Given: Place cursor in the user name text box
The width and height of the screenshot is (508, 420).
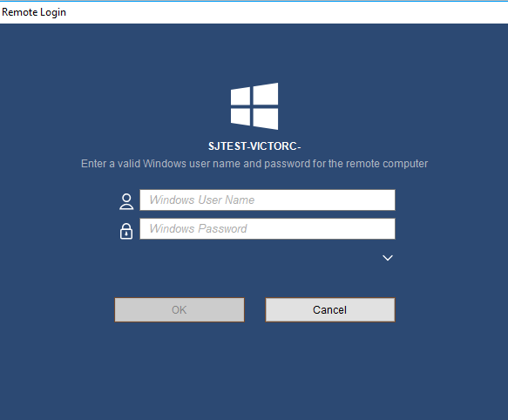Looking at the screenshot, I should (268, 200).
